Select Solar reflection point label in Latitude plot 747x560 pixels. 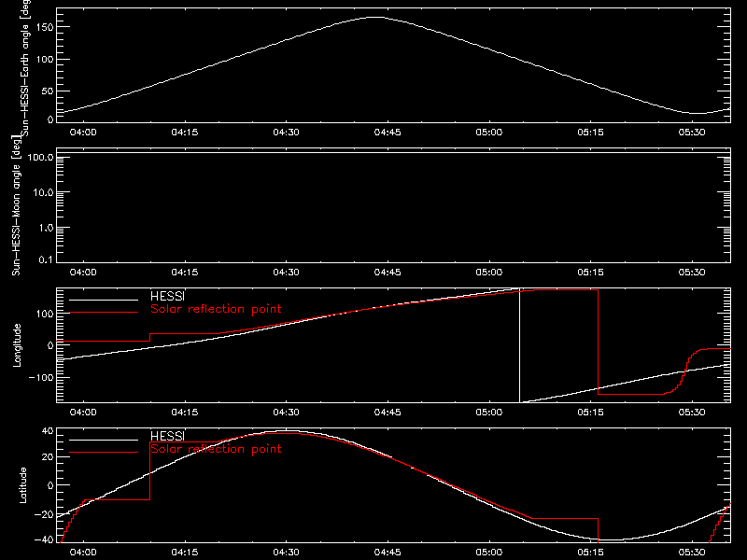(216, 449)
